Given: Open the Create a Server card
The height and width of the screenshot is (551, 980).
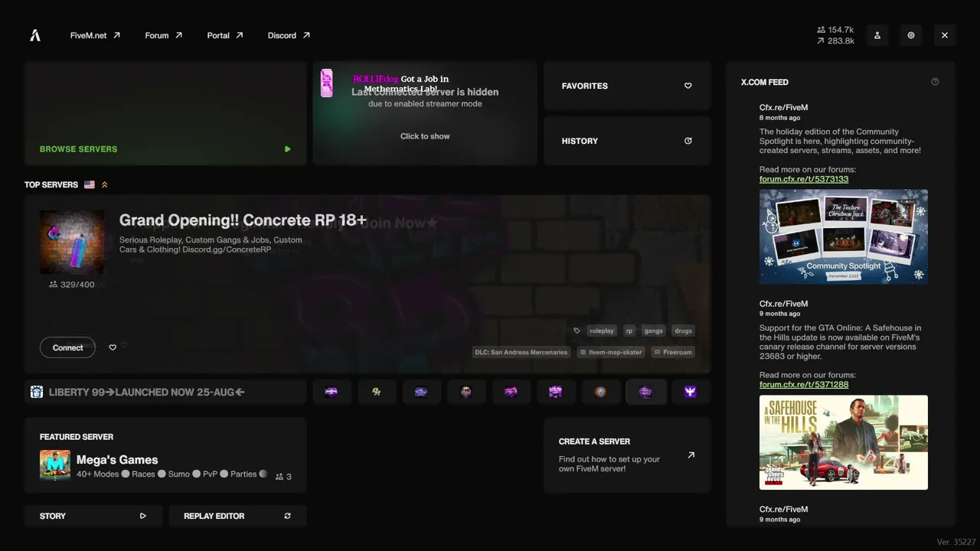Looking at the screenshot, I should point(627,455).
